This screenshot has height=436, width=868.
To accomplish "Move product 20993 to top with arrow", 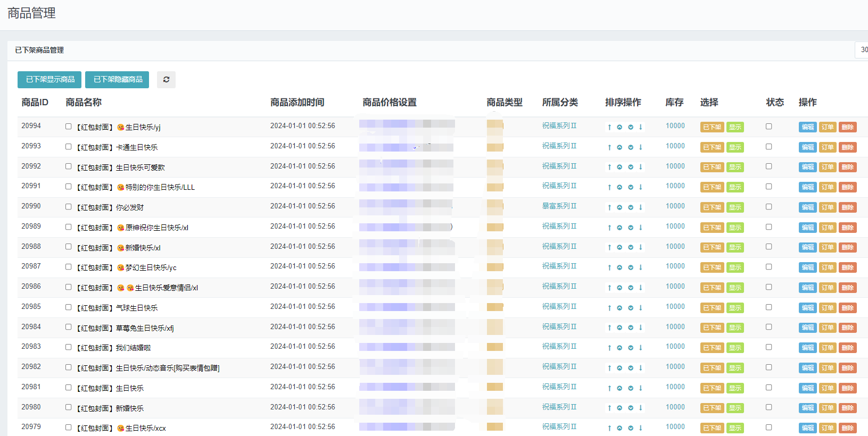I will [609, 147].
